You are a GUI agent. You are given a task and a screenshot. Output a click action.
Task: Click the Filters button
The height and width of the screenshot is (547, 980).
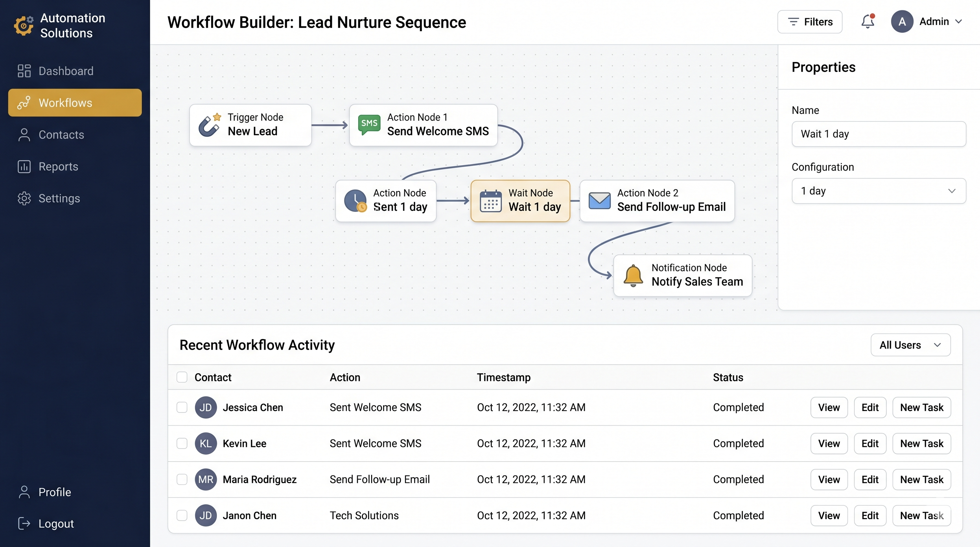(x=809, y=22)
